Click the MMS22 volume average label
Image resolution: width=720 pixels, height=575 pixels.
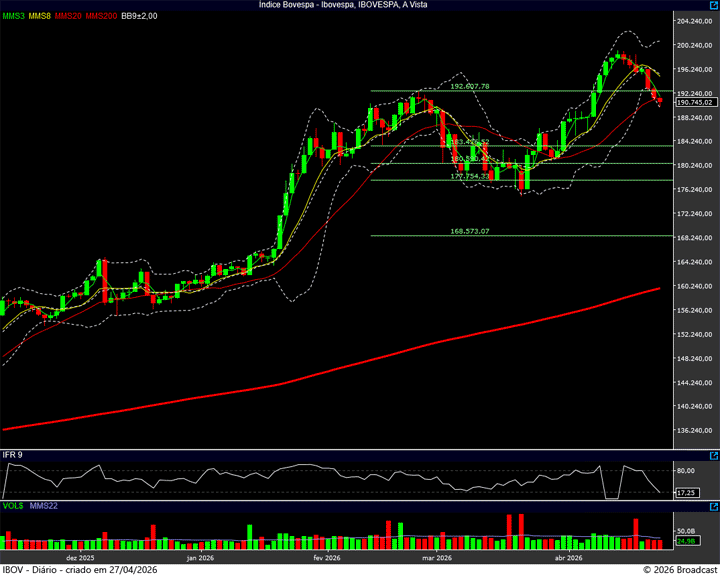pos(42,508)
